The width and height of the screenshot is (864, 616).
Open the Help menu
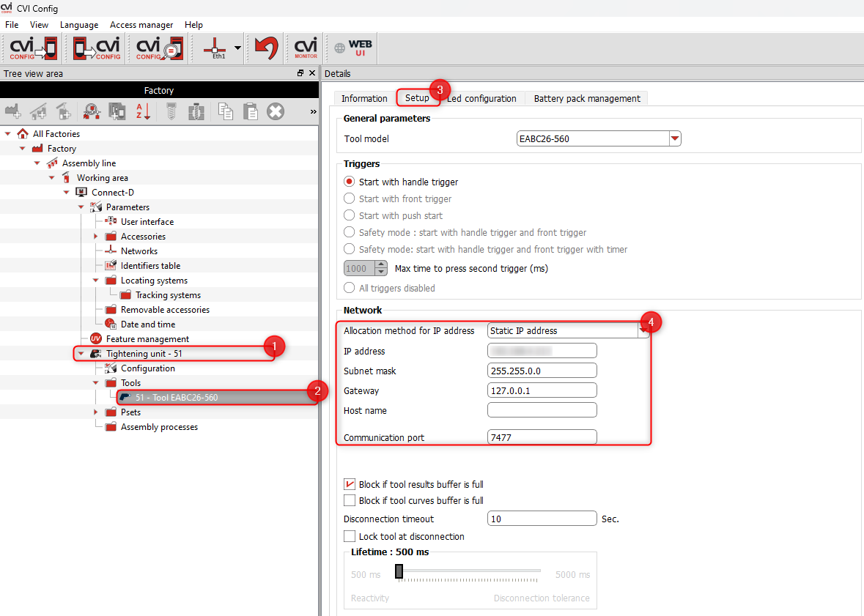193,25
